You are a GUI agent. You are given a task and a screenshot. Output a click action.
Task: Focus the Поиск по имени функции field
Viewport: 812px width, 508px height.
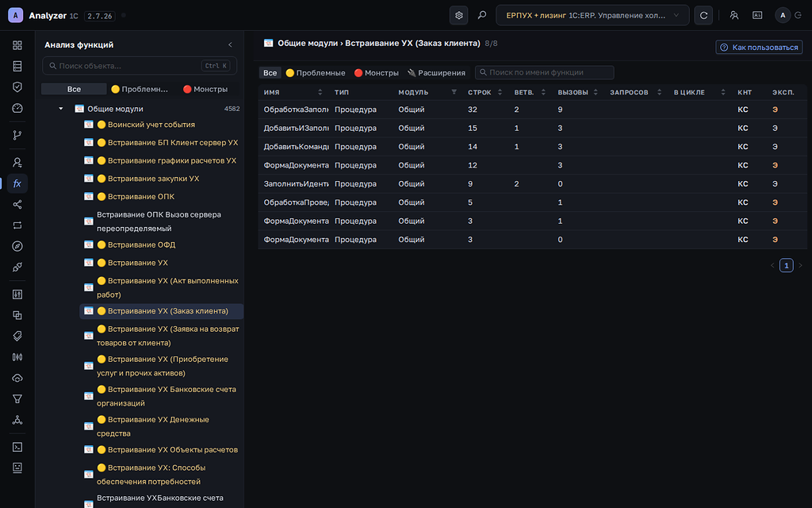544,72
